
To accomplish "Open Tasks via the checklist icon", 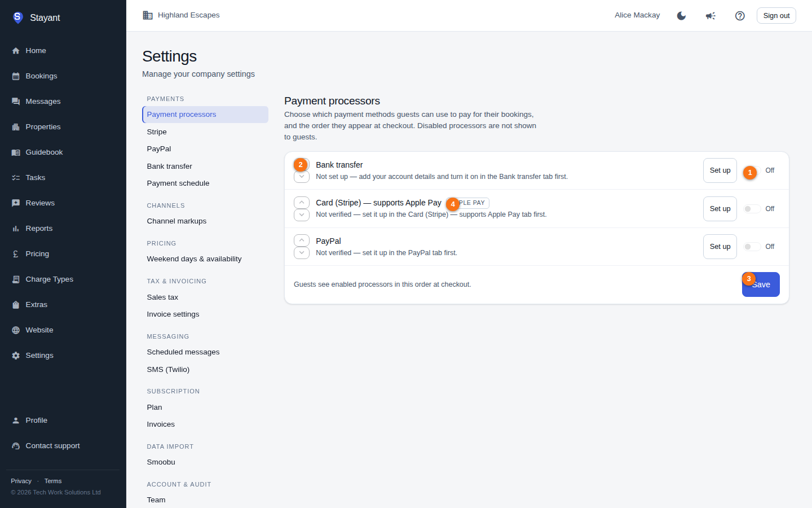I will coord(16,178).
